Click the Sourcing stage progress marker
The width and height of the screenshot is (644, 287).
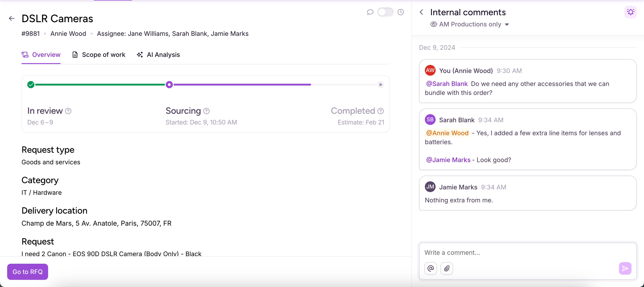tap(169, 85)
